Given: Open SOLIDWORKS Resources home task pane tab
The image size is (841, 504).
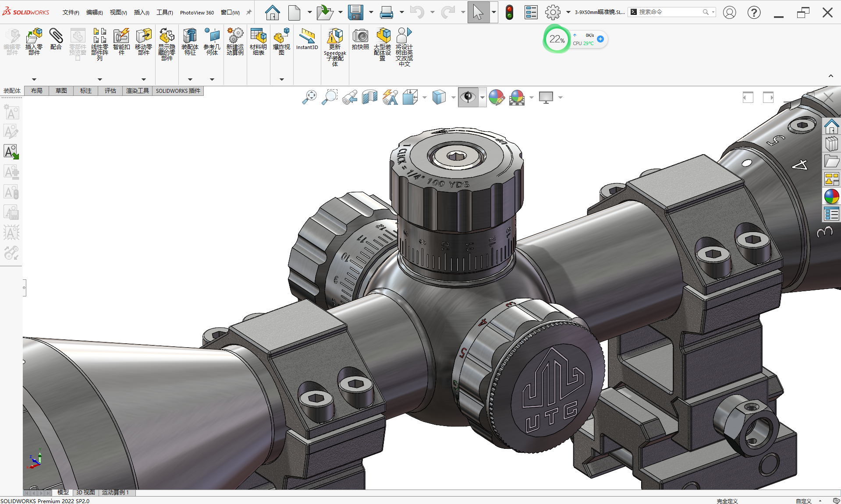Looking at the screenshot, I should click(x=831, y=127).
